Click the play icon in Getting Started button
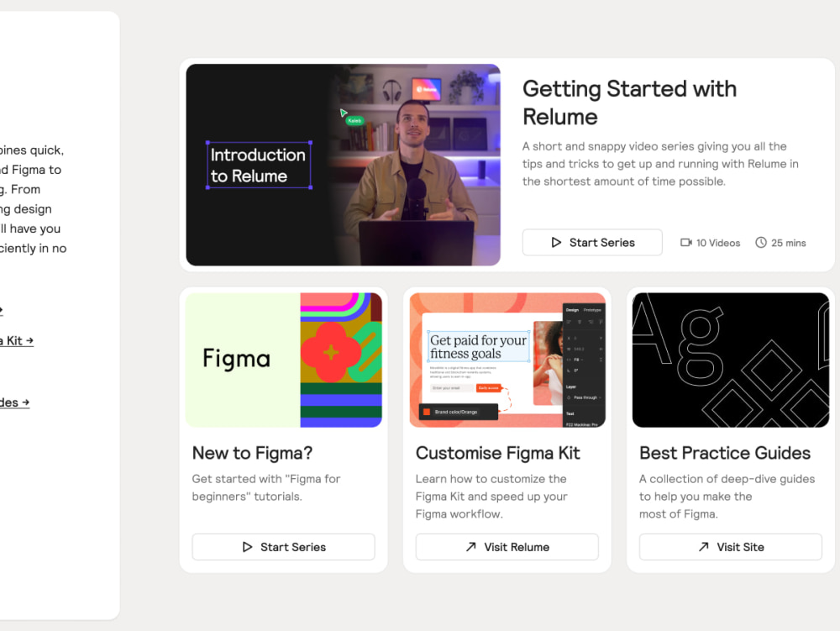The image size is (840, 631). tap(556, 243)
